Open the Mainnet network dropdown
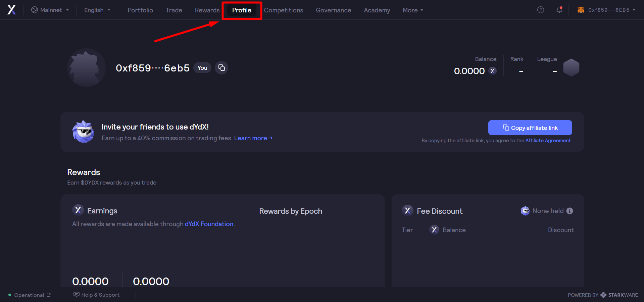 click(x=50, y=10)
